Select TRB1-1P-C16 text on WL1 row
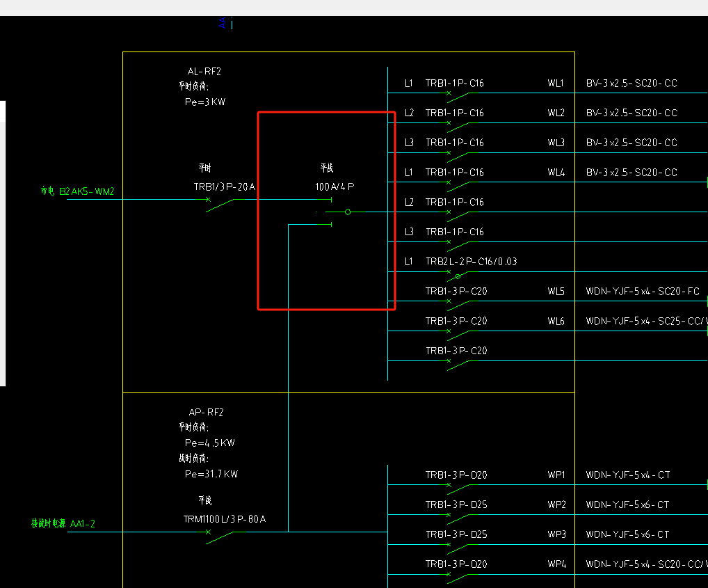This screenshot has width=708, height=588. tap(455, 83)
